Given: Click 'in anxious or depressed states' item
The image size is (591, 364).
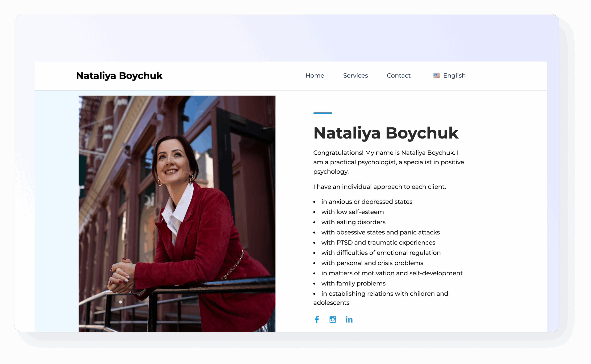Looking at the screenshot, I should point(367,202).
